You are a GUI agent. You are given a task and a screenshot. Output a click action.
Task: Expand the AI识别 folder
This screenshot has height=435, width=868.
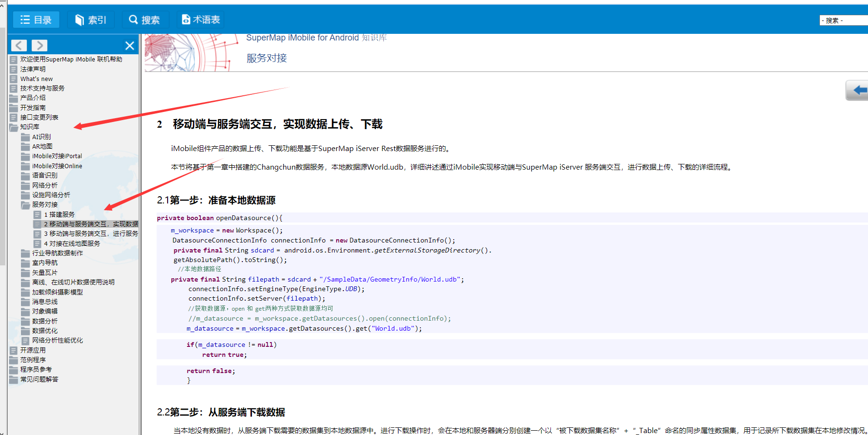(41, 137)
